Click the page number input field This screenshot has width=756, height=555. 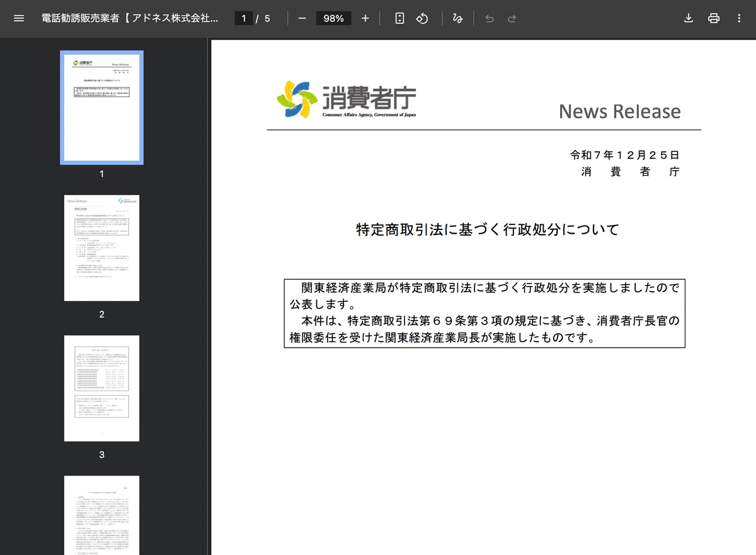[x=244, y=18]
